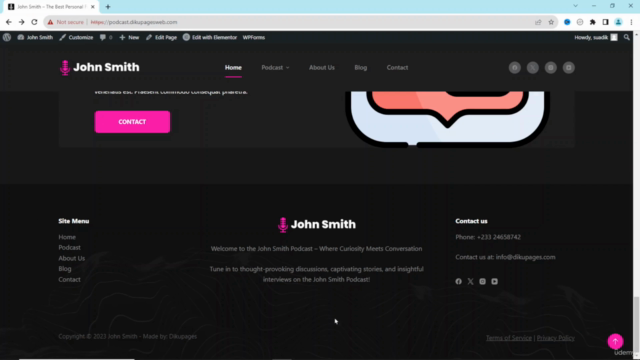Click the header Instagram icon
The height and width of the screenshot is (360, 640).
[x=551, y=68]
